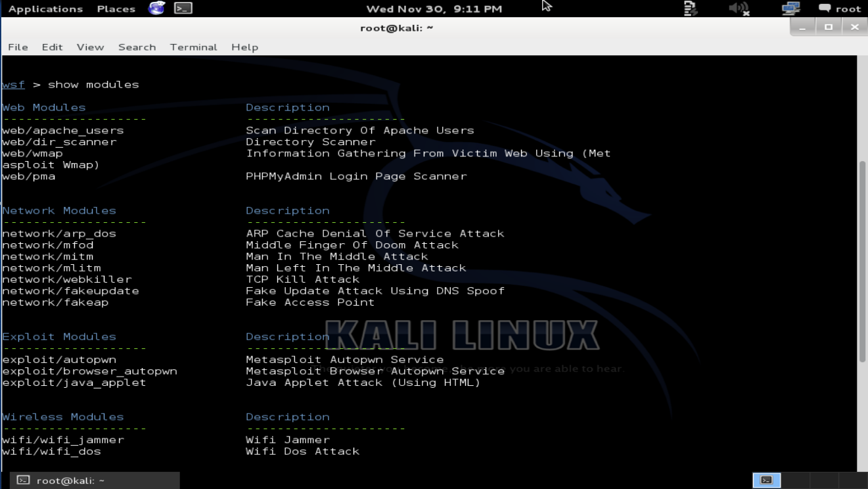Click the workspace switcher icon at bottom right
Screen dimensions: 868x489
(x=766, y=480)
